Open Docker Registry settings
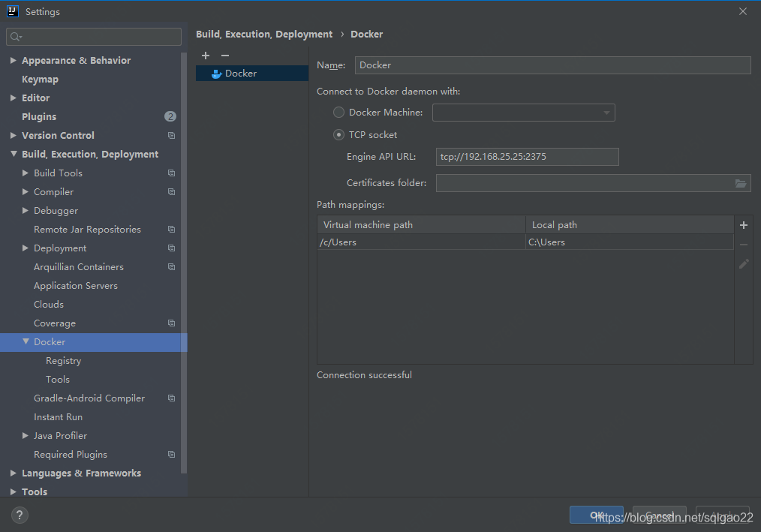 click(x=64, y=361)
